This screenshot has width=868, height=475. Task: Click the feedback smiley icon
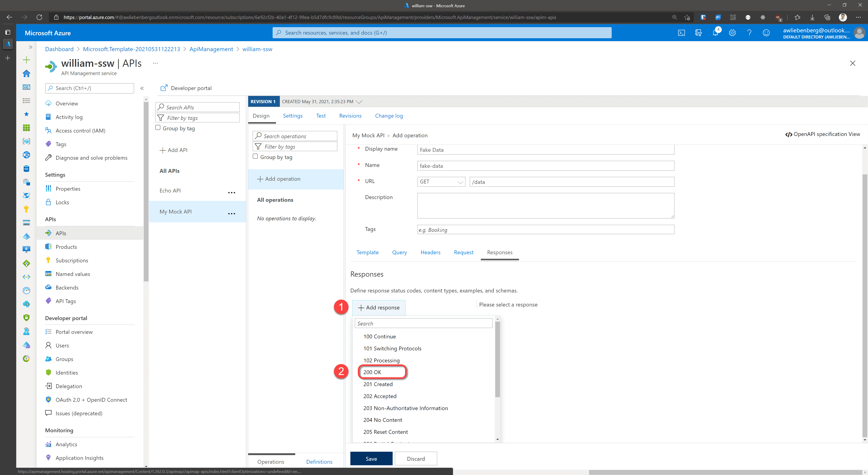[766, 33]
